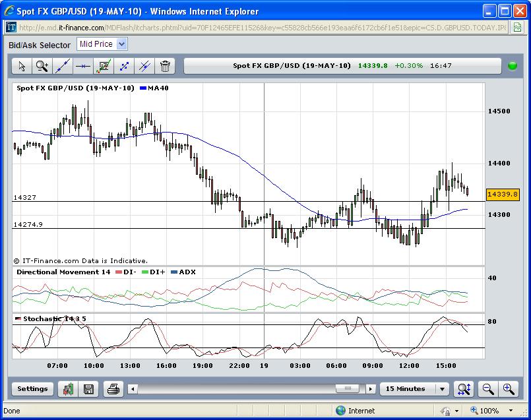Click the ADX legend label
The height and width of the screenshot is (420, 531).
187,272
